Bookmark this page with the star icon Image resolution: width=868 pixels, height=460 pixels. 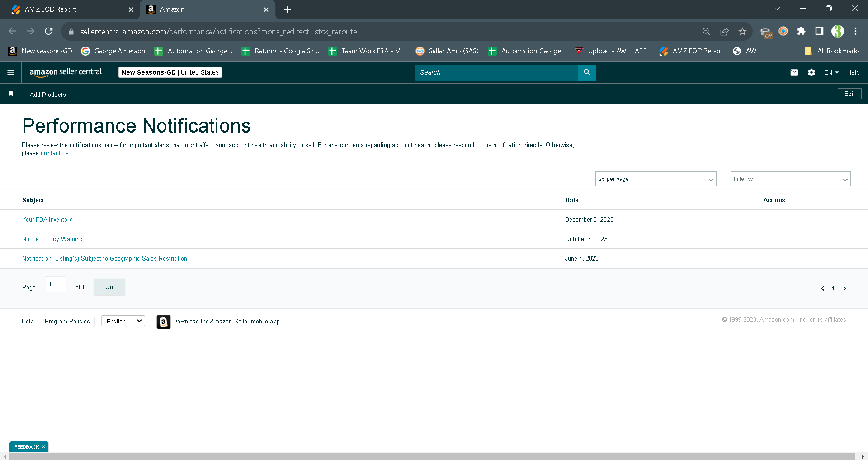pyautogui.click(x=742, y=31)
